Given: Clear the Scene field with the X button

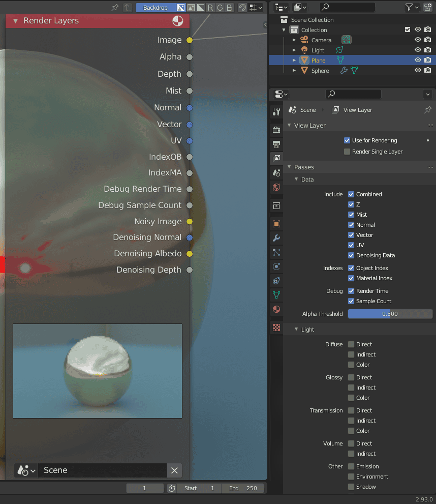Looking at the screenshot, I should pyautogui.click(x=174, y=470).
